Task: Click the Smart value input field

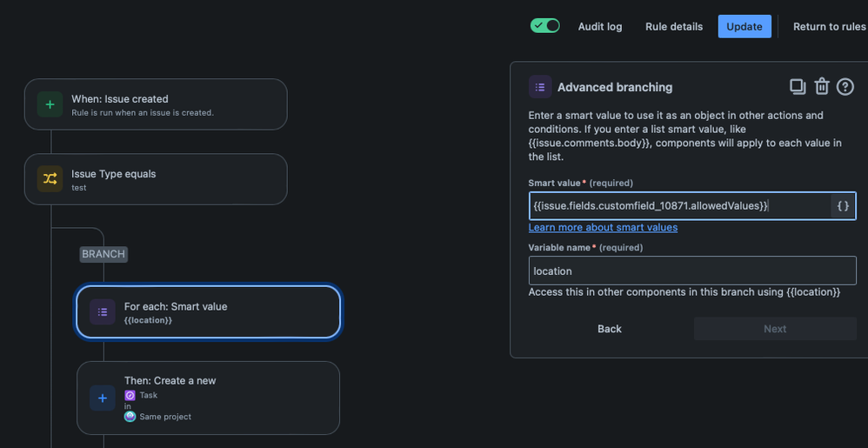Action: 680,206
